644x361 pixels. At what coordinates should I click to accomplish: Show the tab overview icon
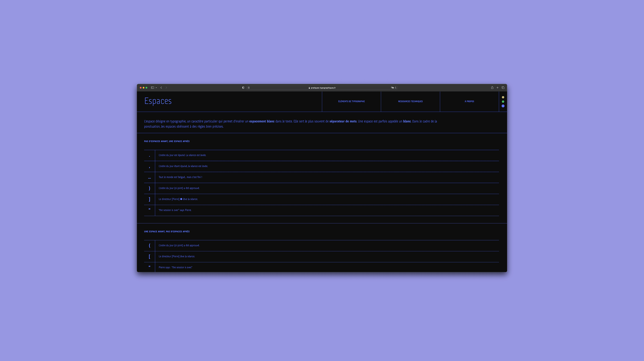tap(503, 88)
